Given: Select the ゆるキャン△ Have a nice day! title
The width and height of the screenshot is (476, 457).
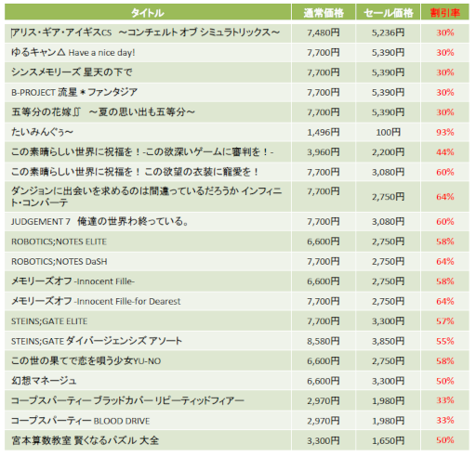Looking at the screenshot, I should (x=73, y=52).
